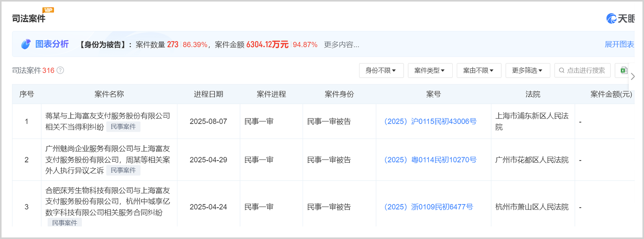Select date cell 2025-04-29
This screenshot has height=239, width=644.
click(208, 160)
